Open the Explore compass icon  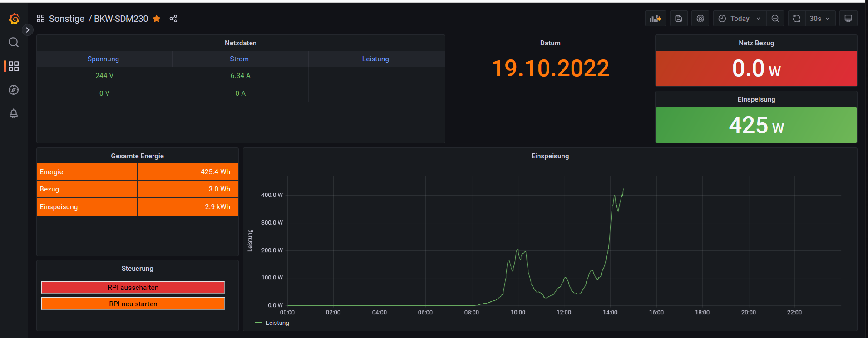14,90
